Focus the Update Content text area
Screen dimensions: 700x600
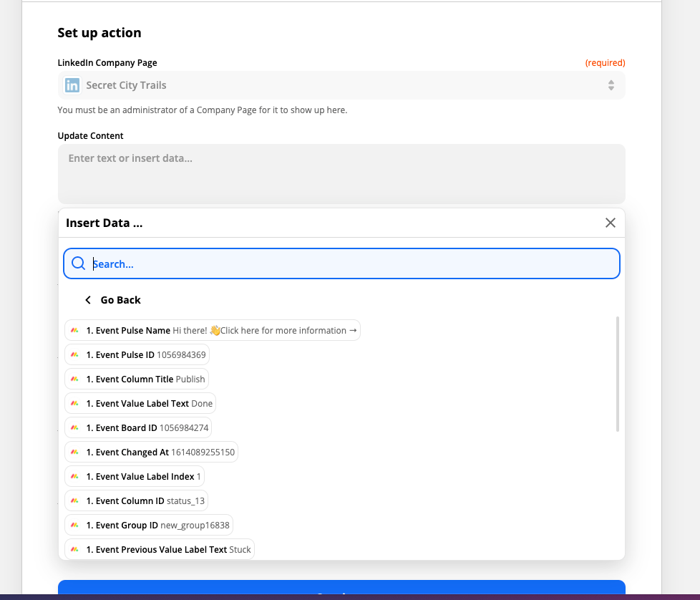coord(341,174)
